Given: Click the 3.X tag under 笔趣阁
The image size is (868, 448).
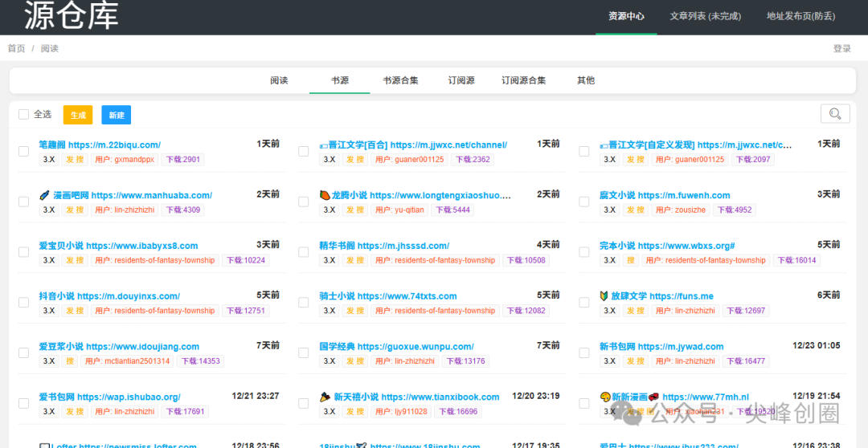Looking at the screenshot, I should [x=49, y=160].
